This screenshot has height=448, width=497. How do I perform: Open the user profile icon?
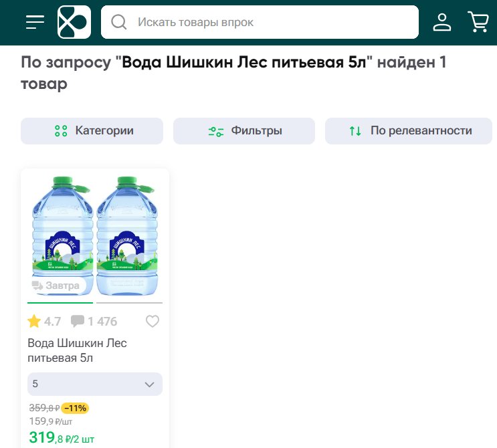(x=442, y=22)
